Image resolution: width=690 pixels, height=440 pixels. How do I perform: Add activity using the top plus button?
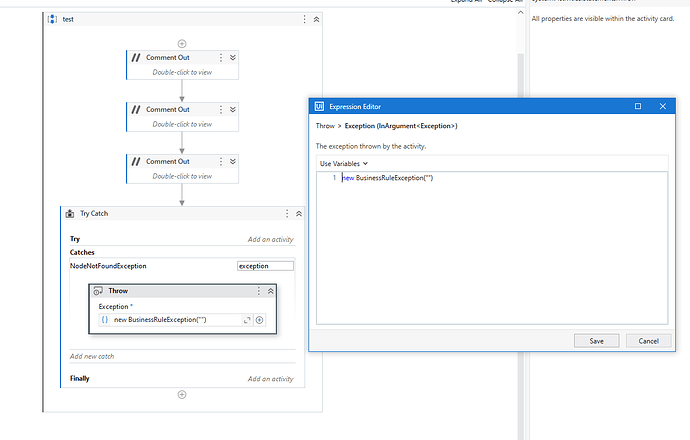click(x=182, y=44)
